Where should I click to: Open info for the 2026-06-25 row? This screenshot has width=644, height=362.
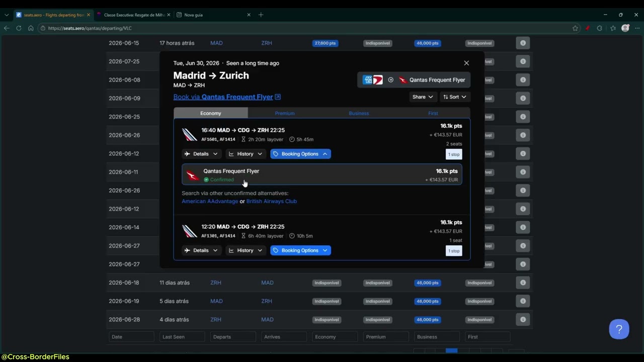[x=523, y=117]
